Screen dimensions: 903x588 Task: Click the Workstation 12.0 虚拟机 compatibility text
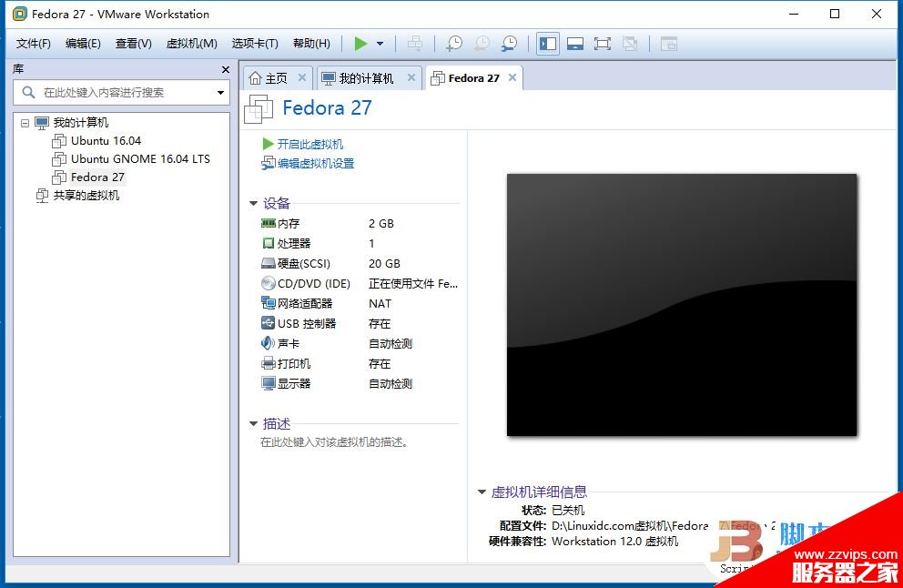click(615, 542)
